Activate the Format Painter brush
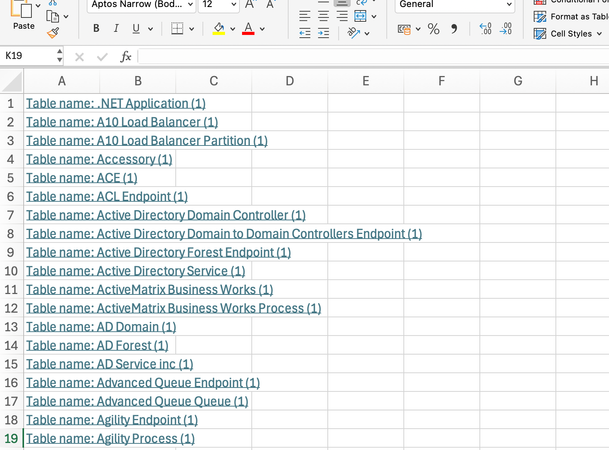This screenshot has width=609, height=450. [53, 33]
